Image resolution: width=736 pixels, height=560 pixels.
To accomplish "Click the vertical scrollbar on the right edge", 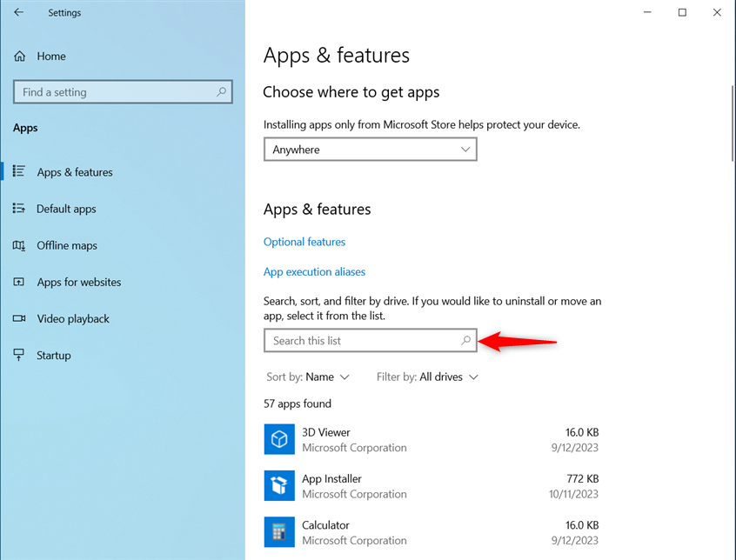I will point(733,123).
